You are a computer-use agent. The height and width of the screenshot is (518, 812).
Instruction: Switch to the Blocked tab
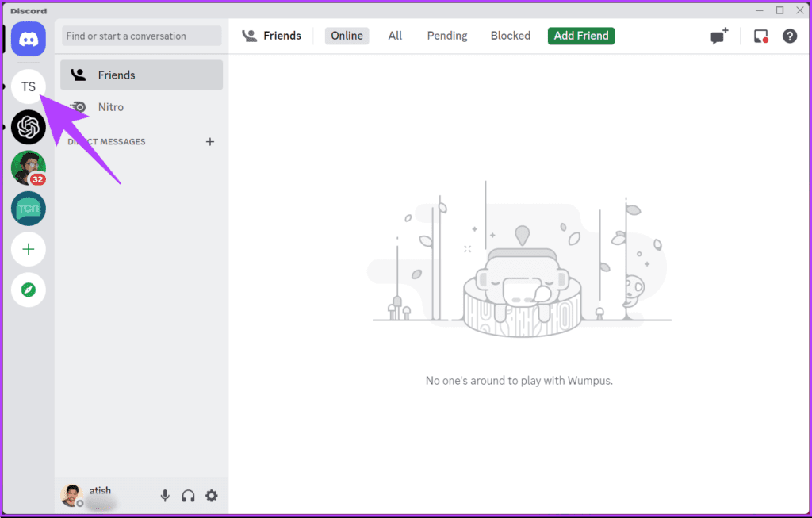[511, 36]
